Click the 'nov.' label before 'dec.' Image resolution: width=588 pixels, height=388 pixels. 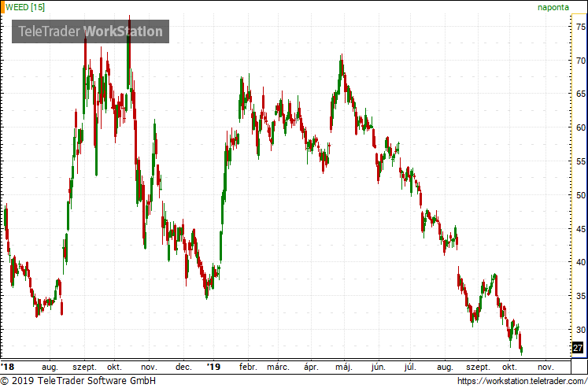coord(149,367)
